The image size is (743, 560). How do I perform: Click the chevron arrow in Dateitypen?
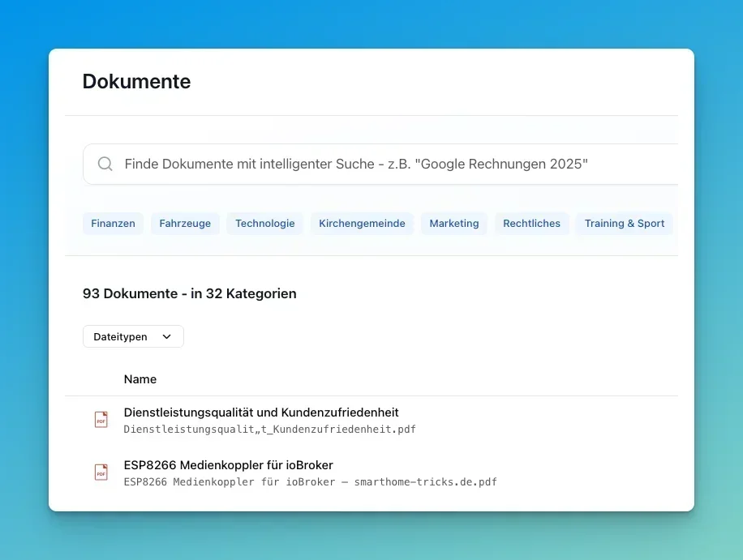pyautogui.click(x=166, y=337)
